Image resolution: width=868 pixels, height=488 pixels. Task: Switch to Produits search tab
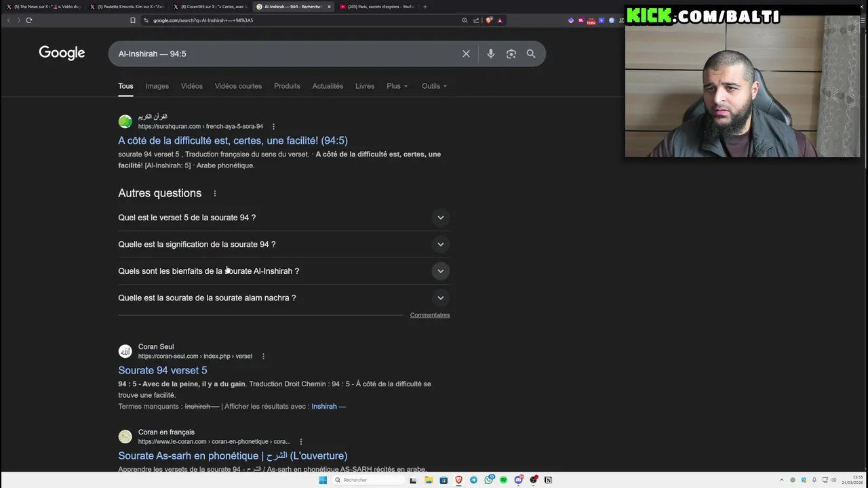coord(287,86)
